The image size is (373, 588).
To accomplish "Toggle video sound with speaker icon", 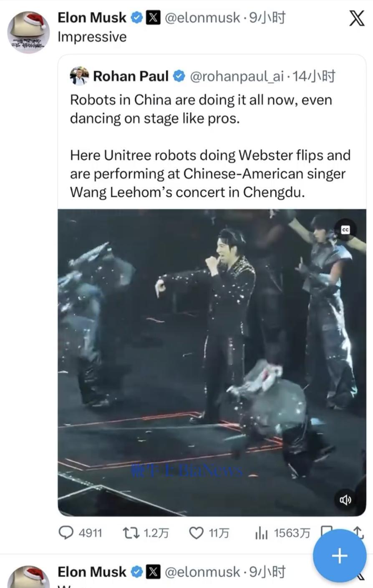I will (x=345, y=500).
